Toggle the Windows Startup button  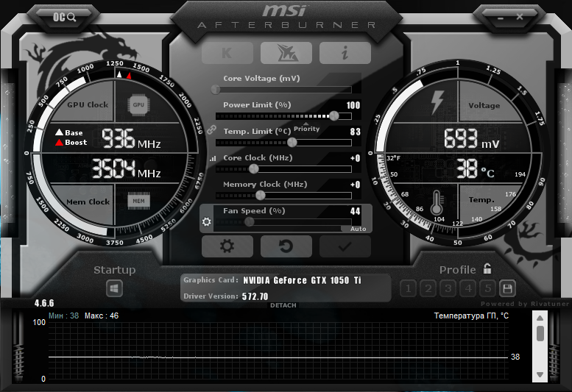[x=114, y=288]
